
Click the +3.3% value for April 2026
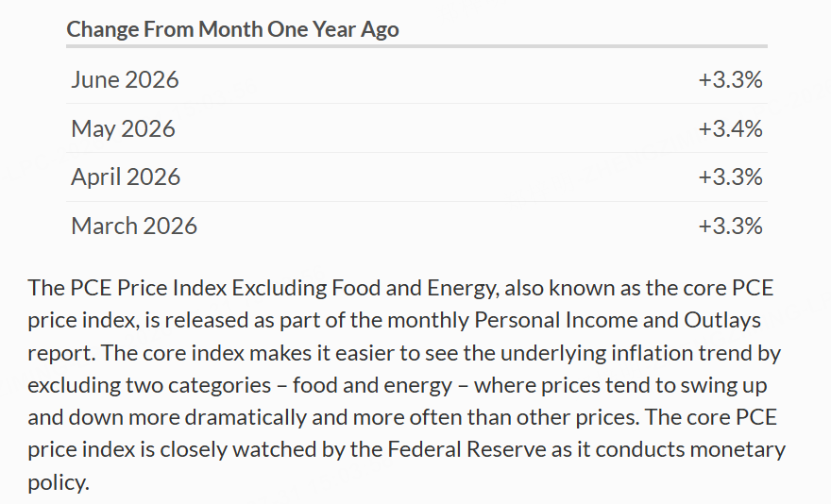730,177
